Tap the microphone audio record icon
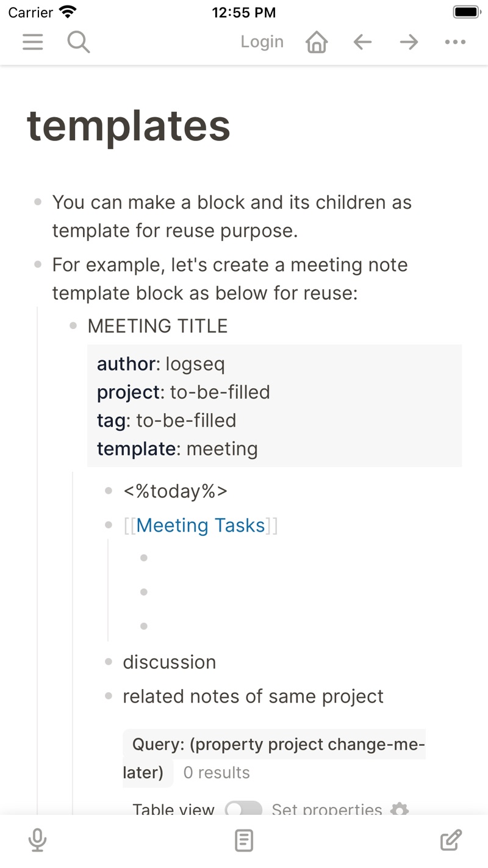 [x=37, y=841]
